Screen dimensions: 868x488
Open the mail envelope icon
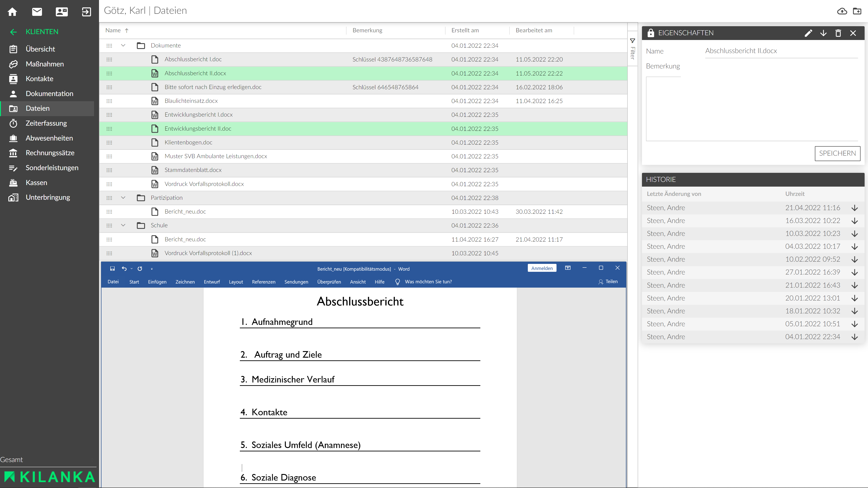tap(37, 12)
